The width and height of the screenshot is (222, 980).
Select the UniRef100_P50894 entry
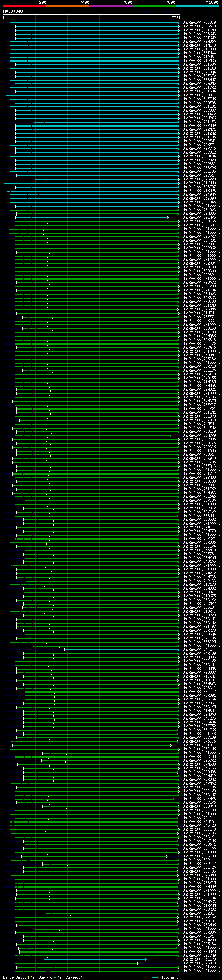click(x=199, y=275)
